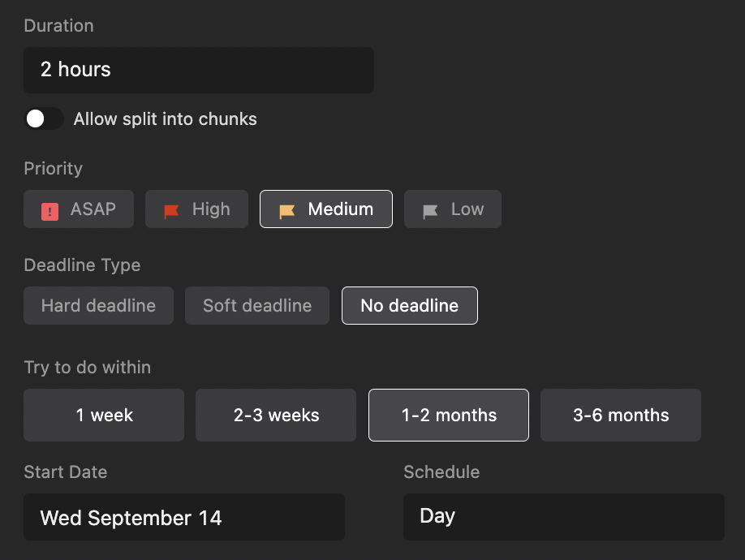Choose the 1-2 months timeframe
The width and height of the screenshot is (745, 560).
point(449,416)
